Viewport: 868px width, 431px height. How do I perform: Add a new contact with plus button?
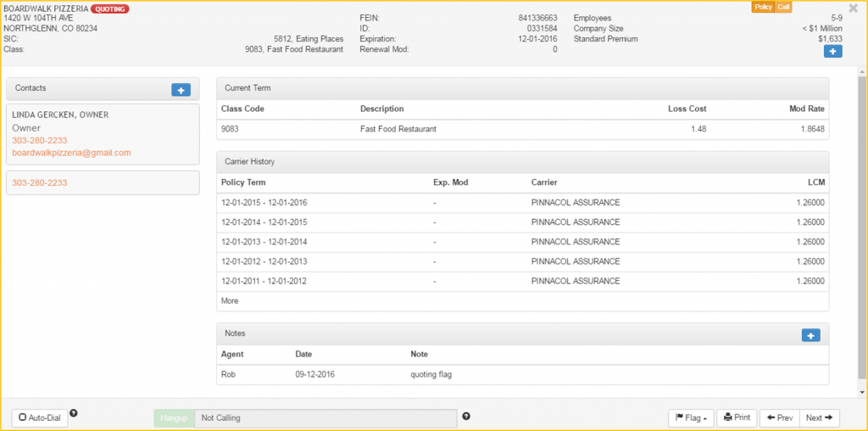tap(181, 89)
